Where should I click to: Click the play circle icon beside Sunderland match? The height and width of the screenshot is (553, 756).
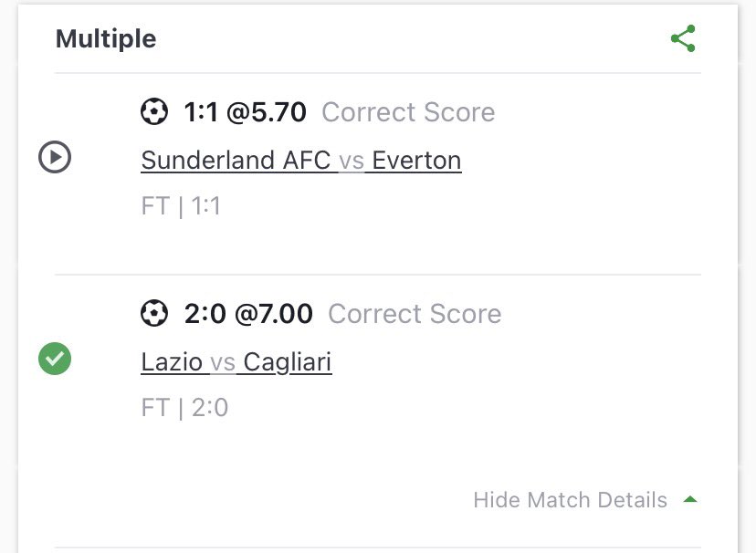coord(55,158)
